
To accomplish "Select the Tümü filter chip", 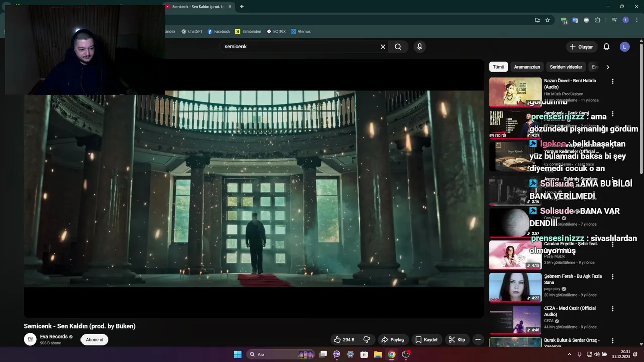I will coord(498,67).
